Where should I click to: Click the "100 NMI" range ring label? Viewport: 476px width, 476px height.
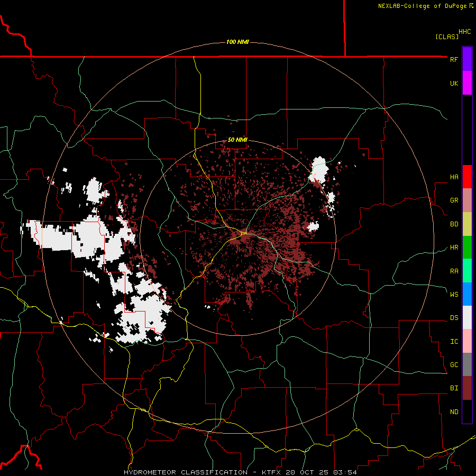pos(237,42)
